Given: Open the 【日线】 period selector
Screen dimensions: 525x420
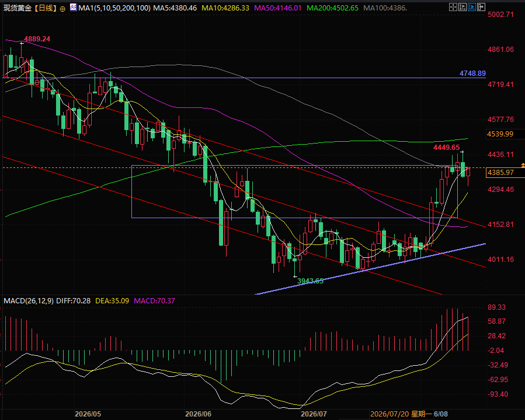Looking at the screenshot, I should pos(45,8).
